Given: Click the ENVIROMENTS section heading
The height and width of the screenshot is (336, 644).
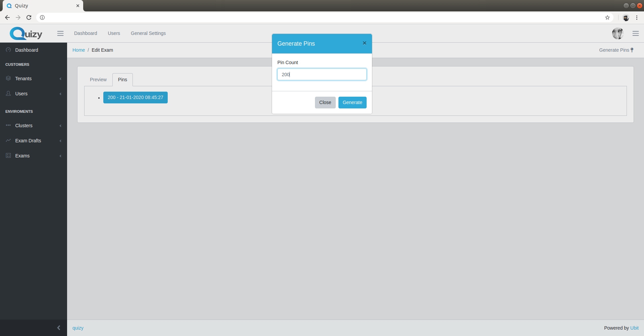Looking at the screenshot, I should point(19,111).
